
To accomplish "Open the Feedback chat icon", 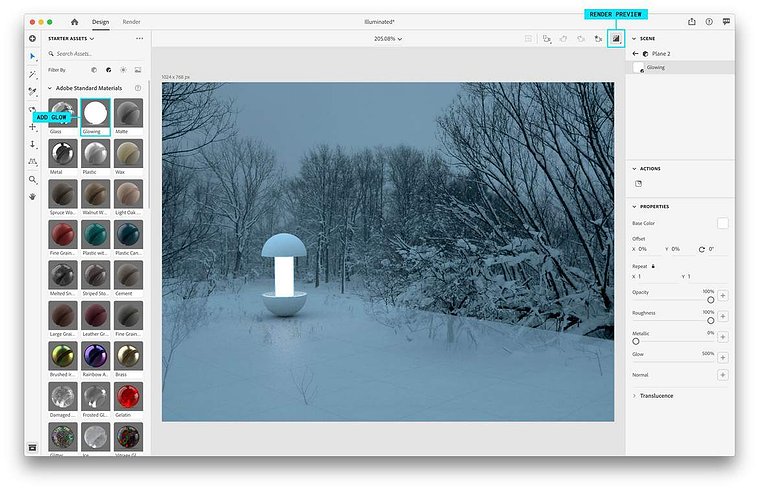I will click(726, 21).
